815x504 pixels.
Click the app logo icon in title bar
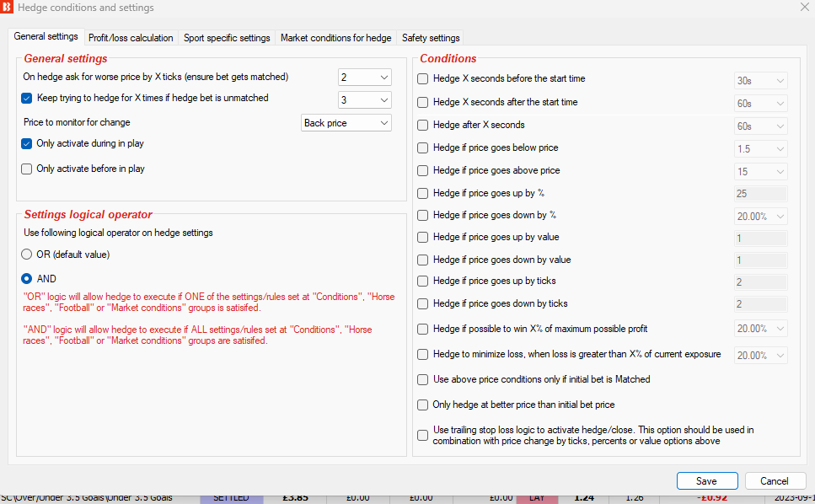pyautogui.click(x=7, y=8)
